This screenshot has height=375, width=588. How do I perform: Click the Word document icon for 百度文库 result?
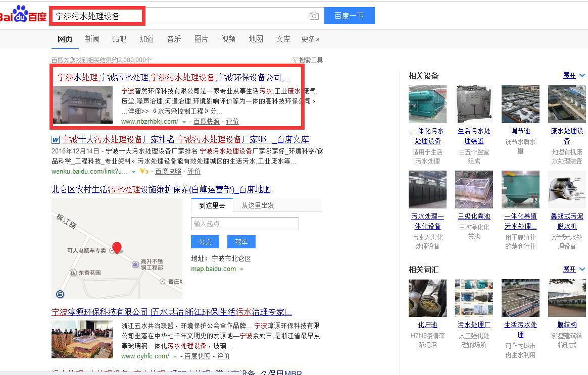(x=56, y=140)
